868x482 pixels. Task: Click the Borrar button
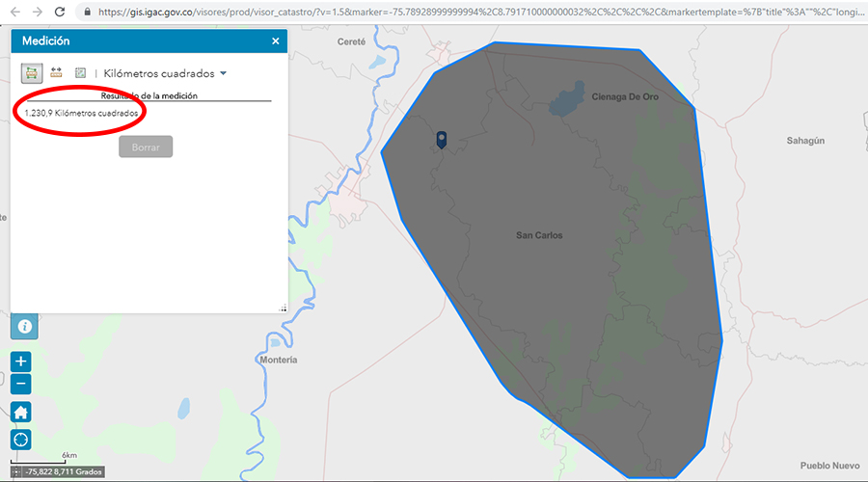(146, 147)
